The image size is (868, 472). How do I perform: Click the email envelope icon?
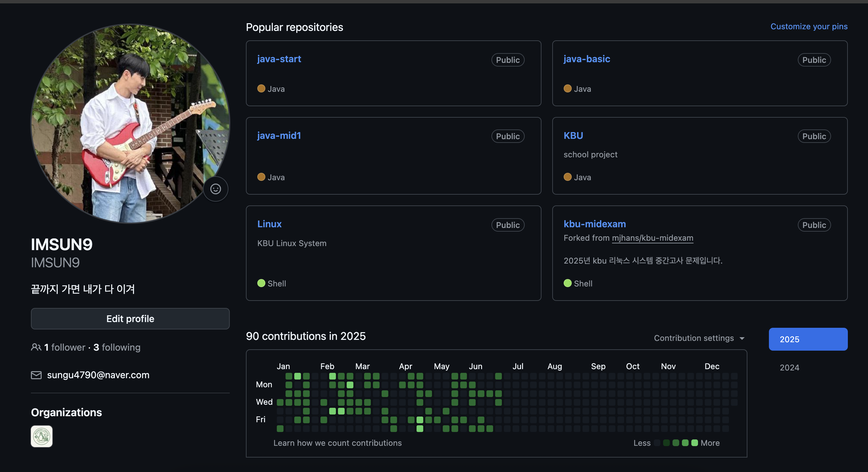pyautogui.click(x=36, y=375)
